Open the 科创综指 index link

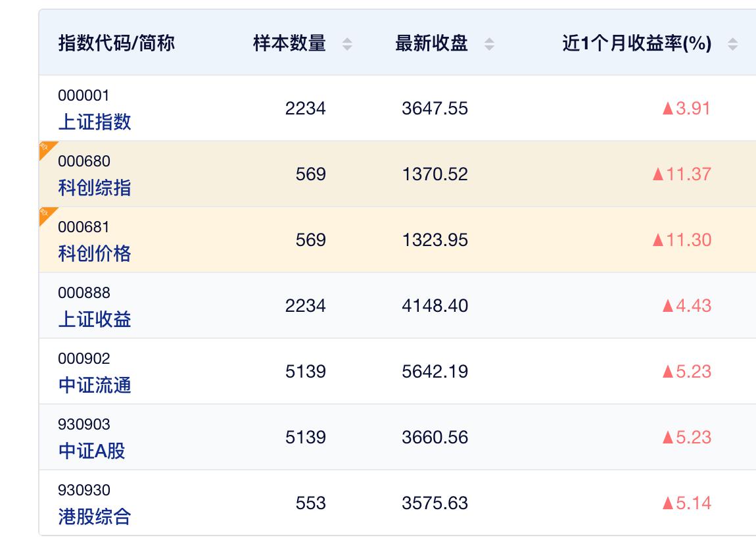(95, 187)
